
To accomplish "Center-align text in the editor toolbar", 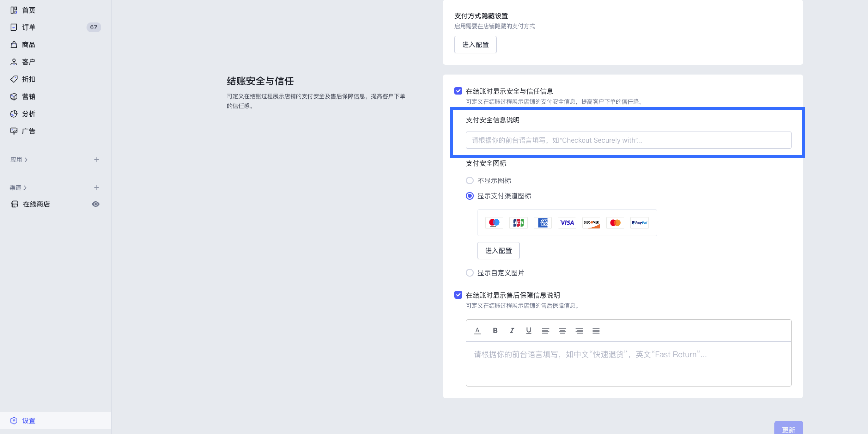I will click(x=562, y=331).
